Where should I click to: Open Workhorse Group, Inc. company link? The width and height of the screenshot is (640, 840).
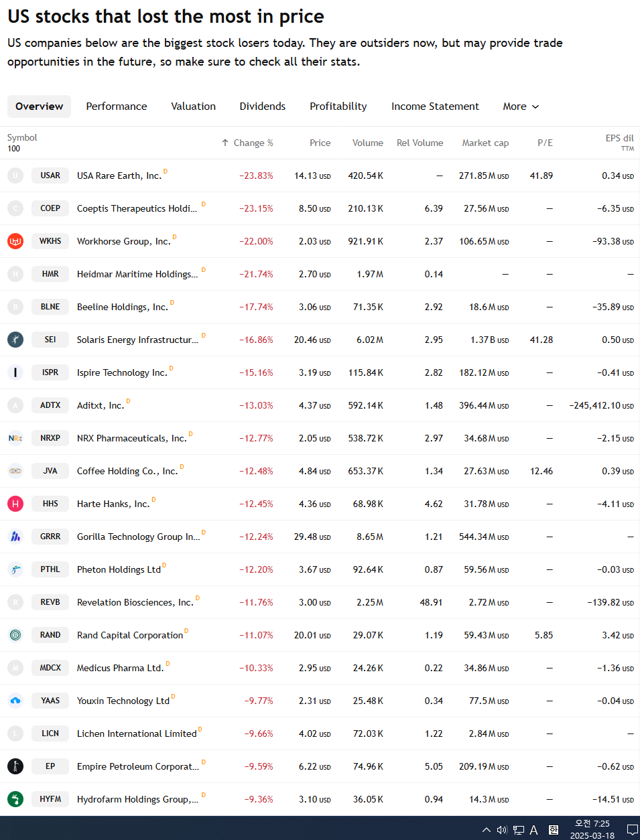coord(124,241)
